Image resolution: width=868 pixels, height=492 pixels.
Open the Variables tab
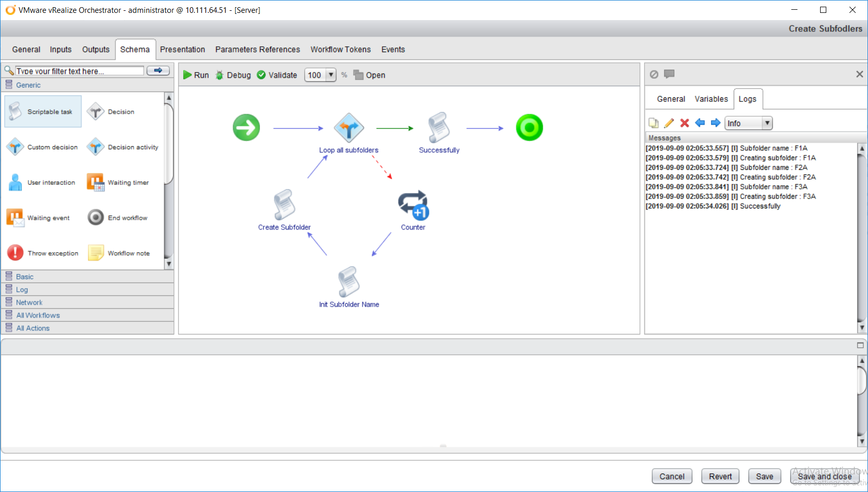[711, 99]
